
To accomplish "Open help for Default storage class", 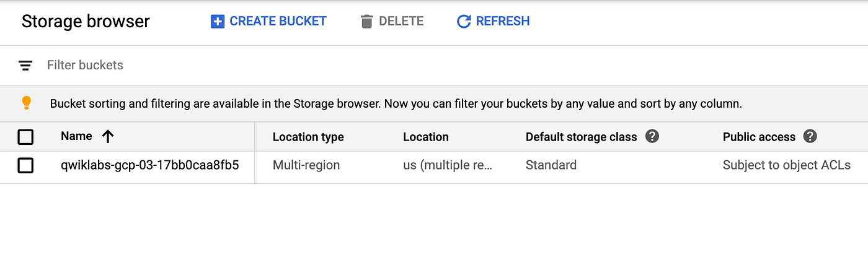I will 652,137.
